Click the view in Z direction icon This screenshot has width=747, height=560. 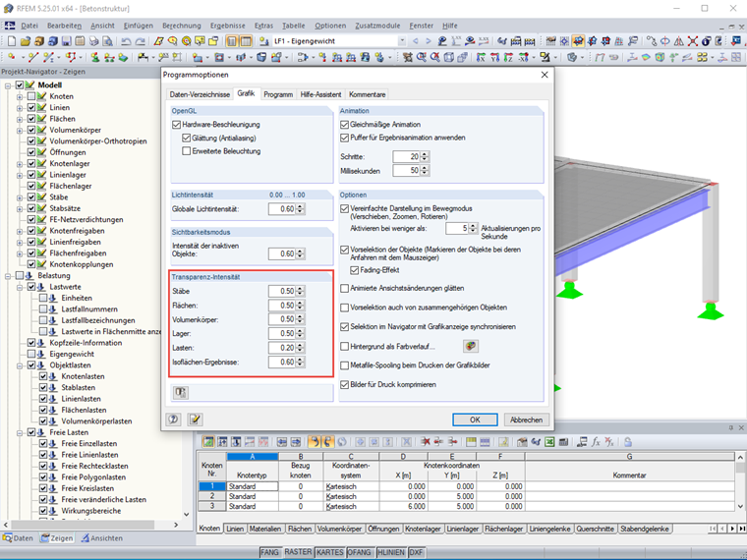508,58
